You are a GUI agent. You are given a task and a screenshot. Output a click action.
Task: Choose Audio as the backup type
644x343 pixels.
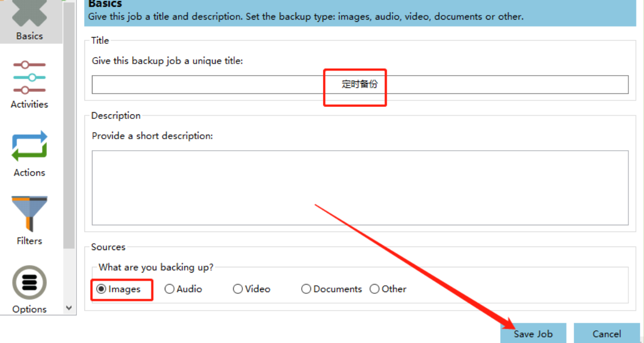tap(169, 289)
